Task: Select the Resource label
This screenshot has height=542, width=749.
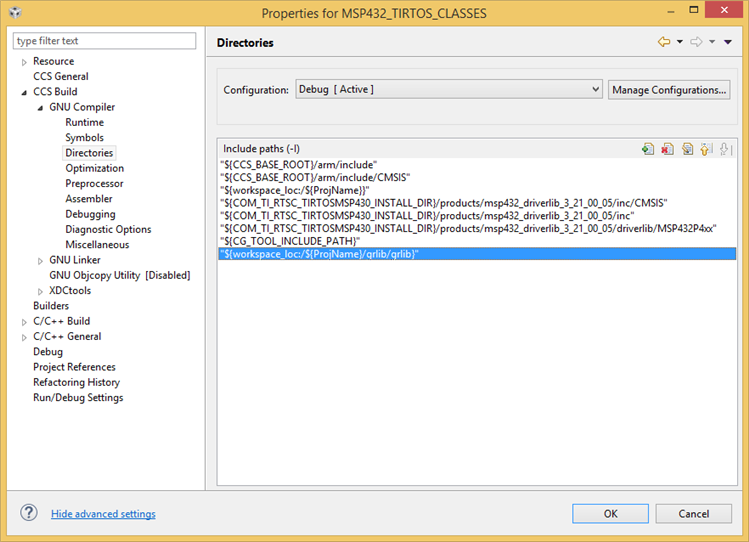Action: (x=54, y=61)
